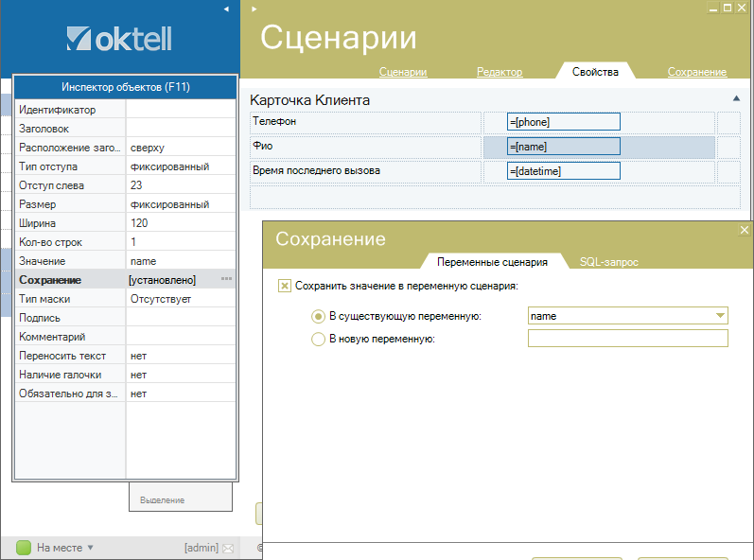Image resolution: width=754 pixels, height=560 pixels.
Task: Click the right-pointing arrow beside Сценарии
Action: pos(254,9)
